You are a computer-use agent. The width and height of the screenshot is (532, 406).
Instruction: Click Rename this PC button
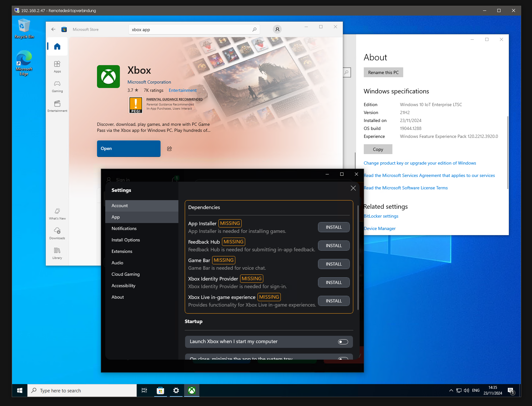[x=383, y=72]
